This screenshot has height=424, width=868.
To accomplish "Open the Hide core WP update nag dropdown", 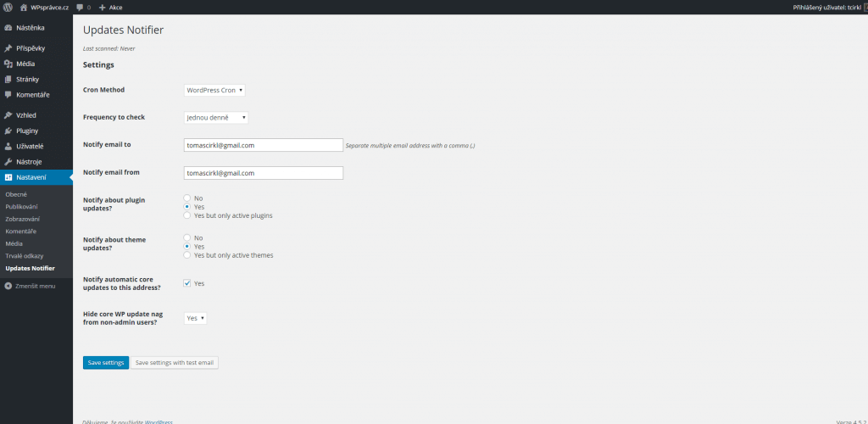I will click(196, 318).
